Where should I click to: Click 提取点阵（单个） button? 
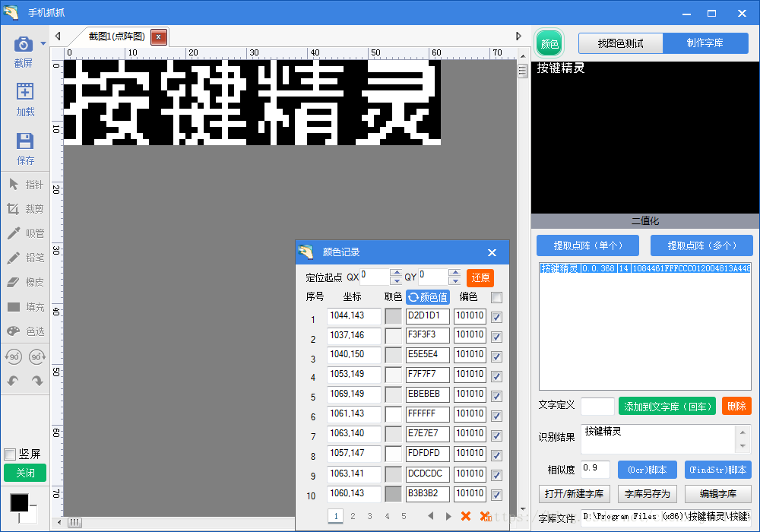[x=587, y=245]
